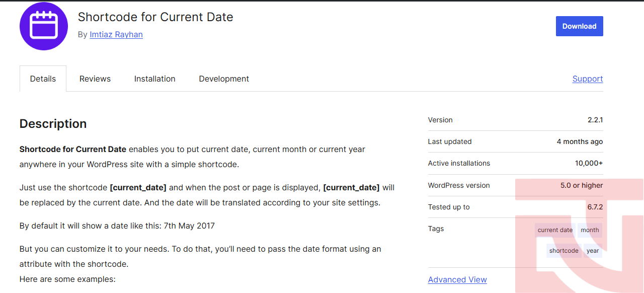Download the Shortcode for Current Date plugin

tap(579, 26)
